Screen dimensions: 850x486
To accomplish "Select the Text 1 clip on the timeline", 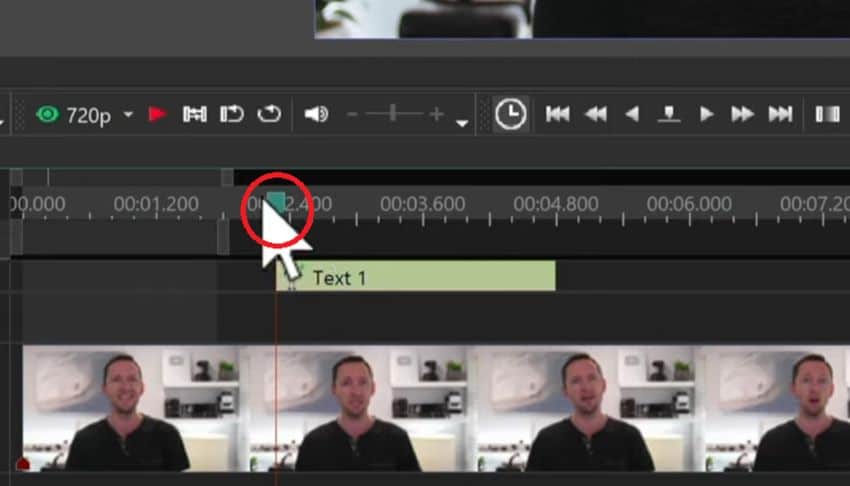I will (x=416, y=277).
